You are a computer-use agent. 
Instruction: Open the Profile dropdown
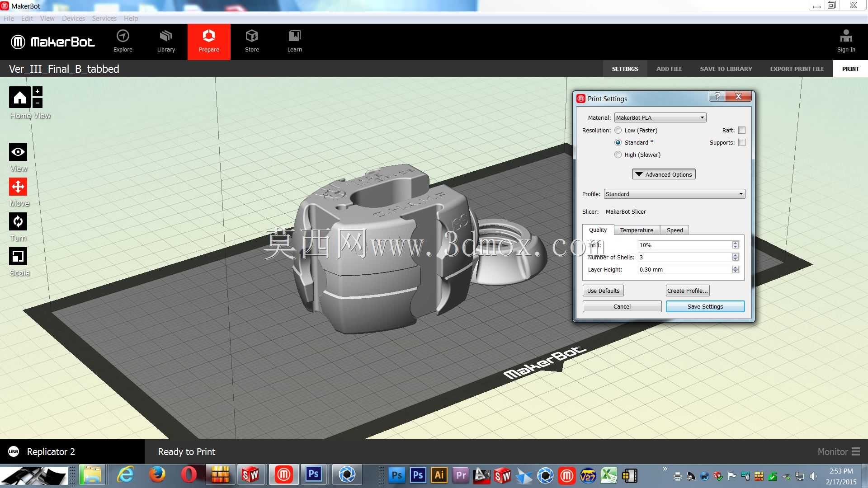pos(674,194)
